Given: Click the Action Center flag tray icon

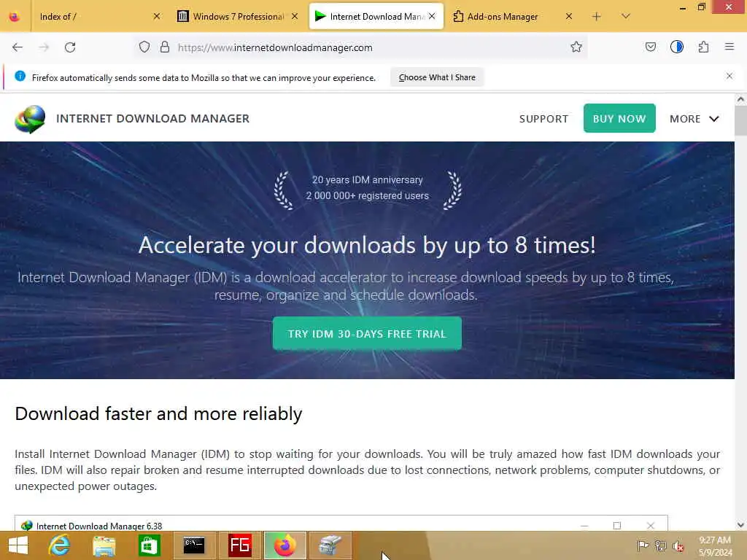Looking at the screenshot, I should (643, 545).
